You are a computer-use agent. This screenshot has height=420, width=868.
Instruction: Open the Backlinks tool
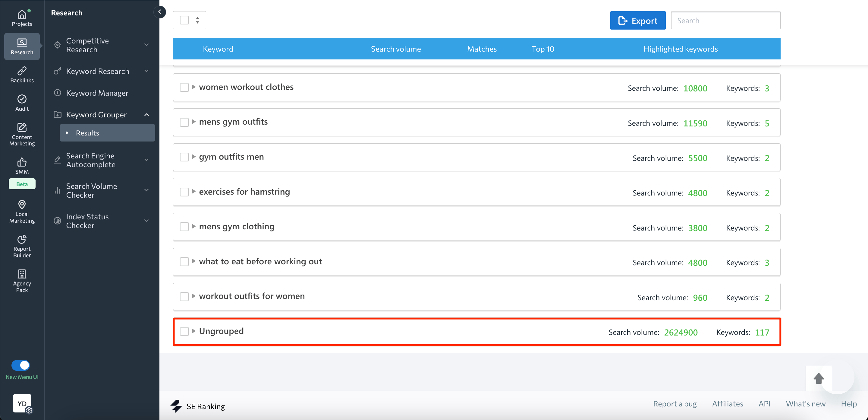(x=22, y=74)
